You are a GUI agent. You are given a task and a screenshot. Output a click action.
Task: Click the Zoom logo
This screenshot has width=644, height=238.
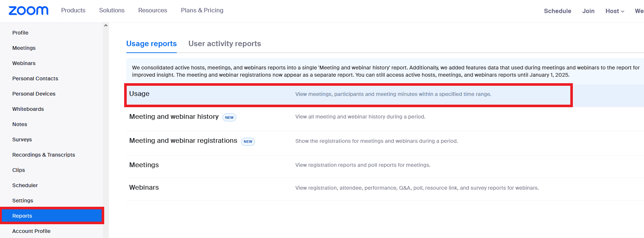point(28,11)
